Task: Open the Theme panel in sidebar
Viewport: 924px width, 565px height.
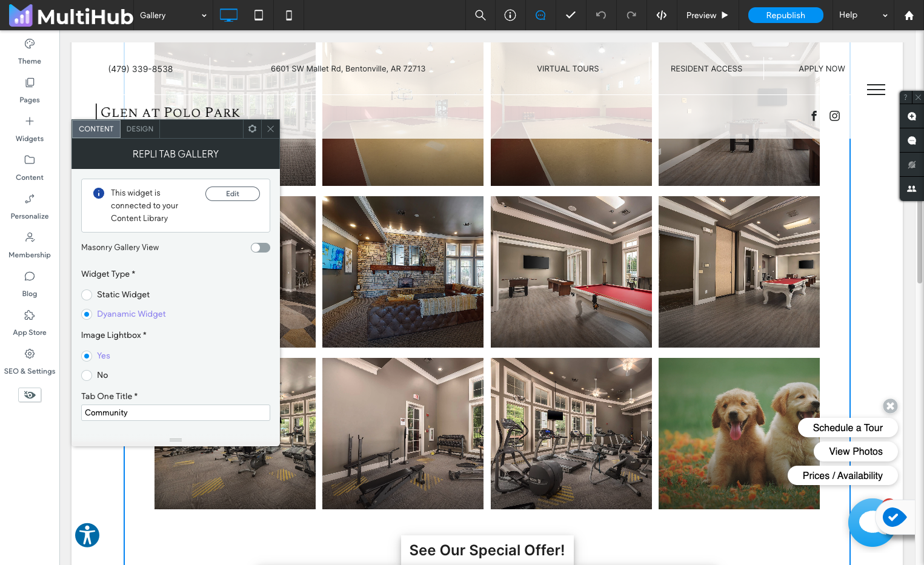Action: (x=30, y=51)
